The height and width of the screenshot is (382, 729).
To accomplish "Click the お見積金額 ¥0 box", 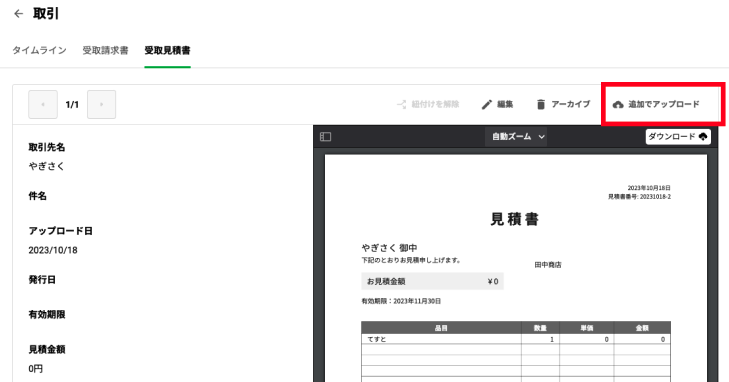I will click(x=432, y=281).
